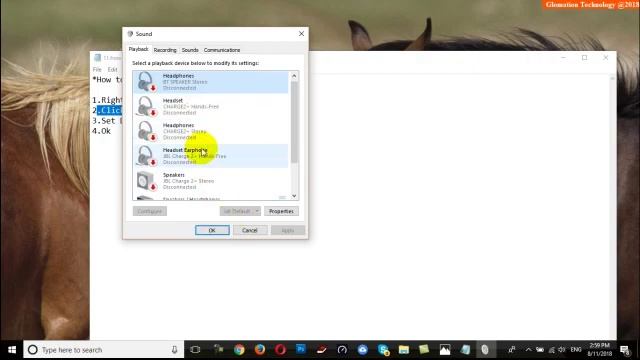Open the clock and date flyout

[600, 350]
